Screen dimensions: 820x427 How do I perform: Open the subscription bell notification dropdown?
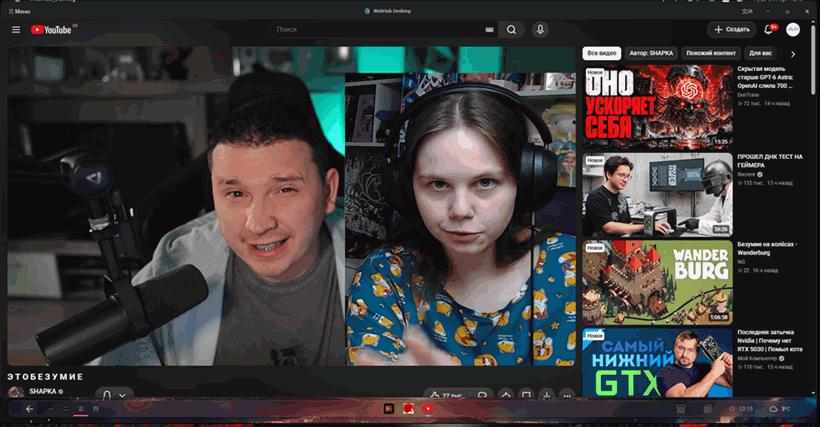pos(114,395)
